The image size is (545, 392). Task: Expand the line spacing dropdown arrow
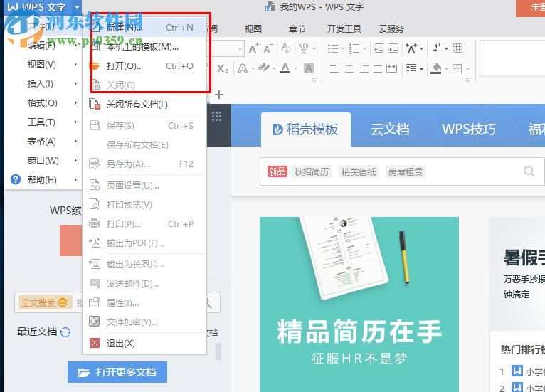[422, 69]
